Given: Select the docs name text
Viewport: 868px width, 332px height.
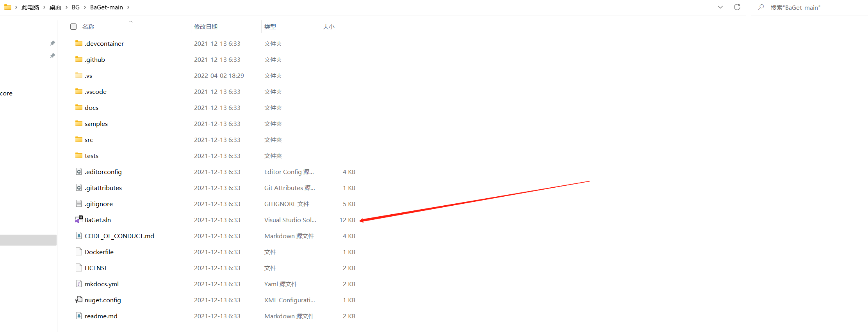Looking at the screenshot, I should point(91,108).
